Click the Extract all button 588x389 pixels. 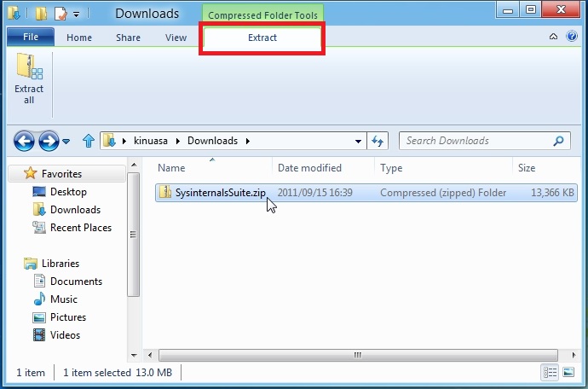(x=29, y=78)
